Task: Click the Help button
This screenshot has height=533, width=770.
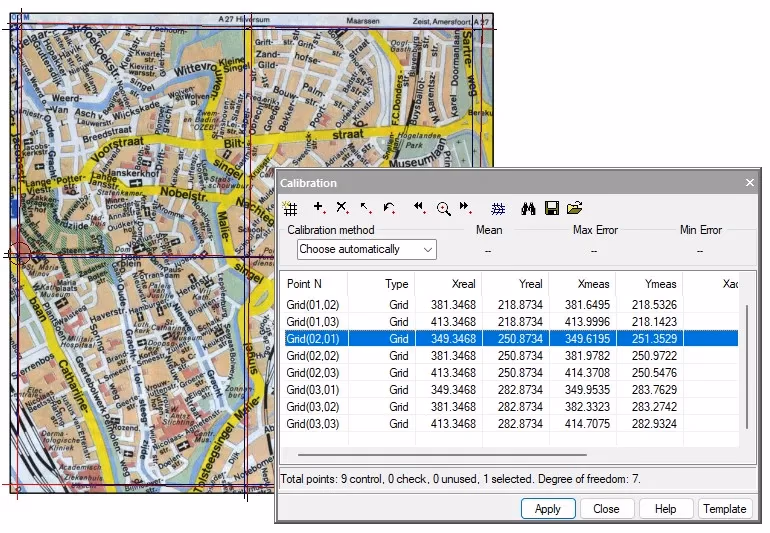Action: click(666, 509)
